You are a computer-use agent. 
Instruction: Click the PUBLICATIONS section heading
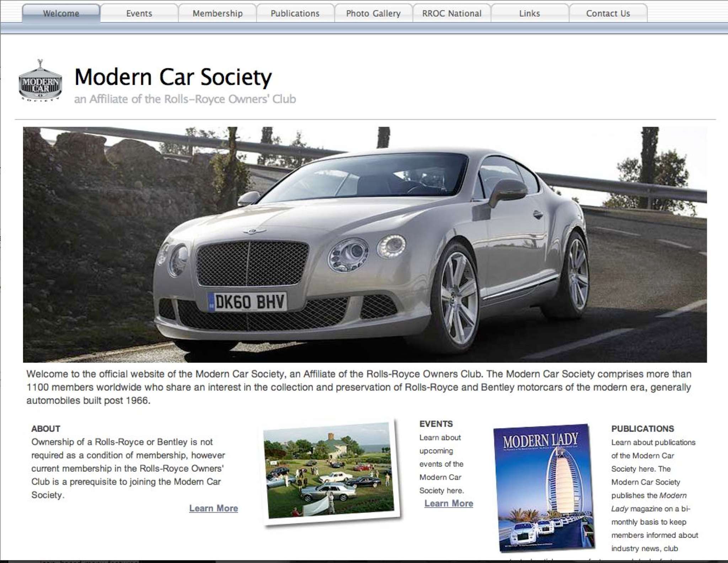tap(642, 429)
